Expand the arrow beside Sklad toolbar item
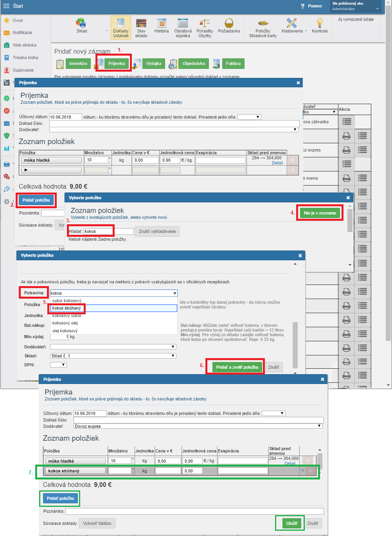392x537 pixels. coord(107,31)
